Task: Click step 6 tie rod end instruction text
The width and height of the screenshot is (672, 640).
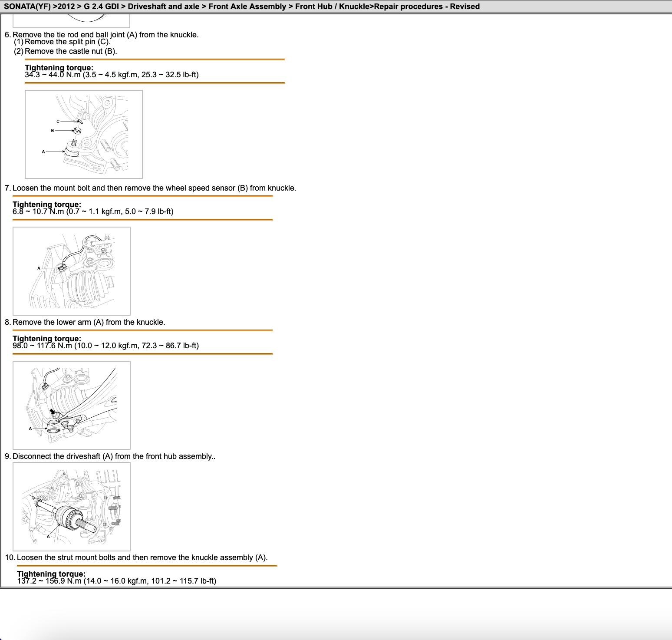Action: pos(105,35)
